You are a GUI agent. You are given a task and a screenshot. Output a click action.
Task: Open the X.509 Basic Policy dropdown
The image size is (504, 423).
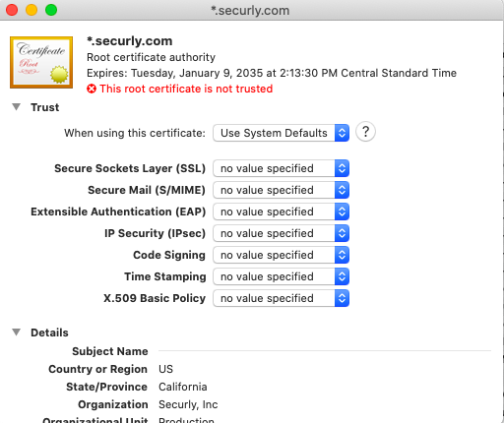[x=281, y=298]
